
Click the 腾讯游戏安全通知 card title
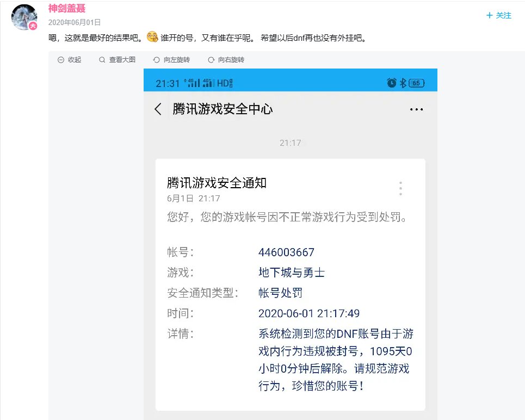click(x=217, y=183)
